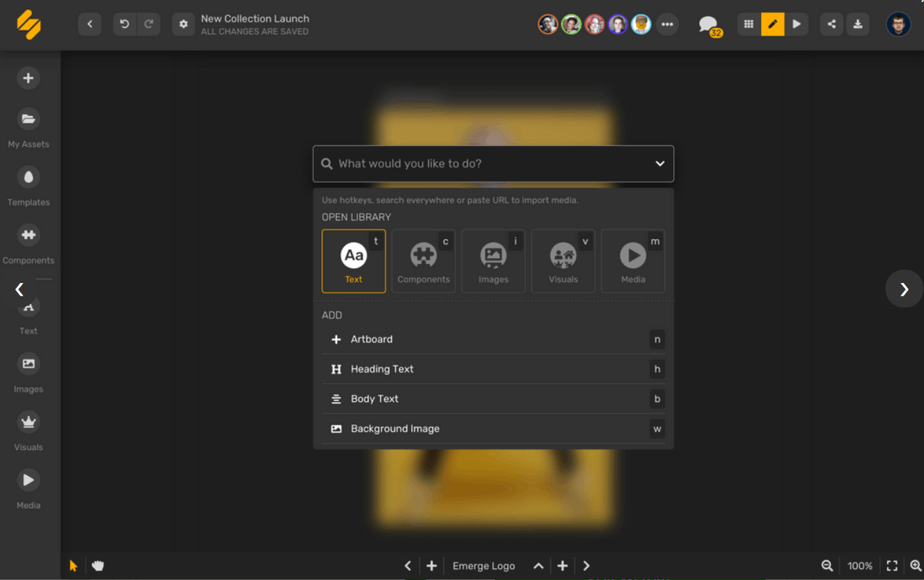Download the current design

click(858, 24)
